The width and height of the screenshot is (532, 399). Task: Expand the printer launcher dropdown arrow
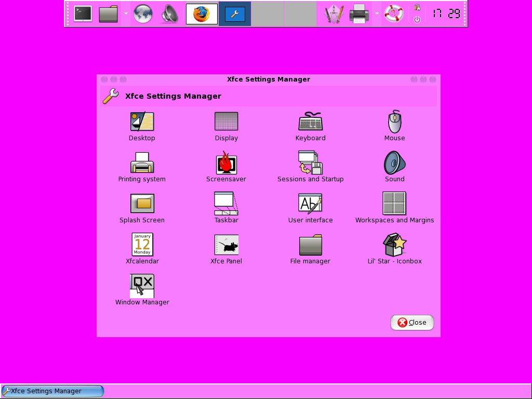click(377, 14)
